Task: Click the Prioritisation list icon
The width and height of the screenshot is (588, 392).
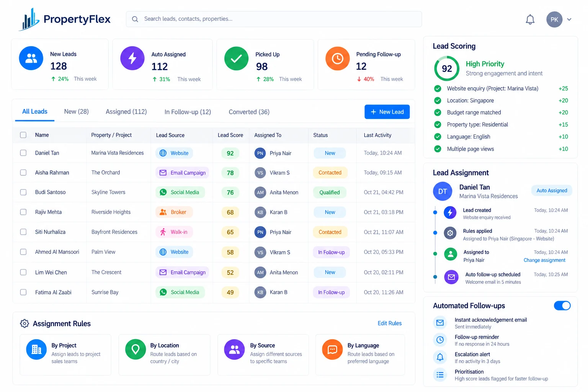Action: coord(440,375)
